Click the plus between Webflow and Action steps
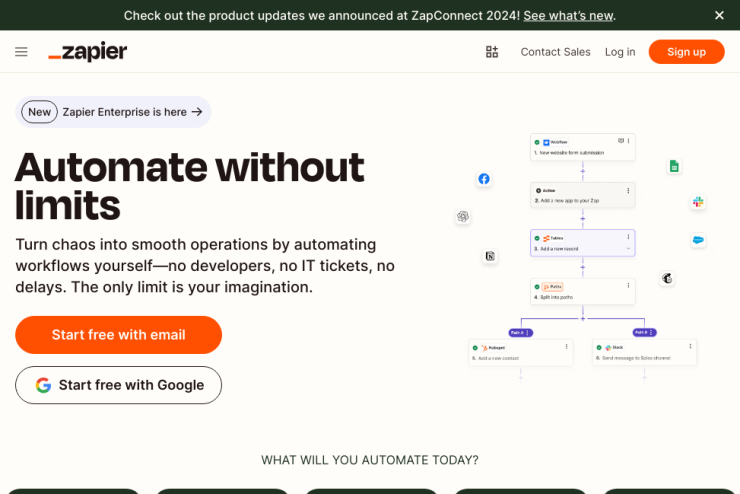Image resolution: width=740 pixels, height=494 pixels. [x=582, y=171]
